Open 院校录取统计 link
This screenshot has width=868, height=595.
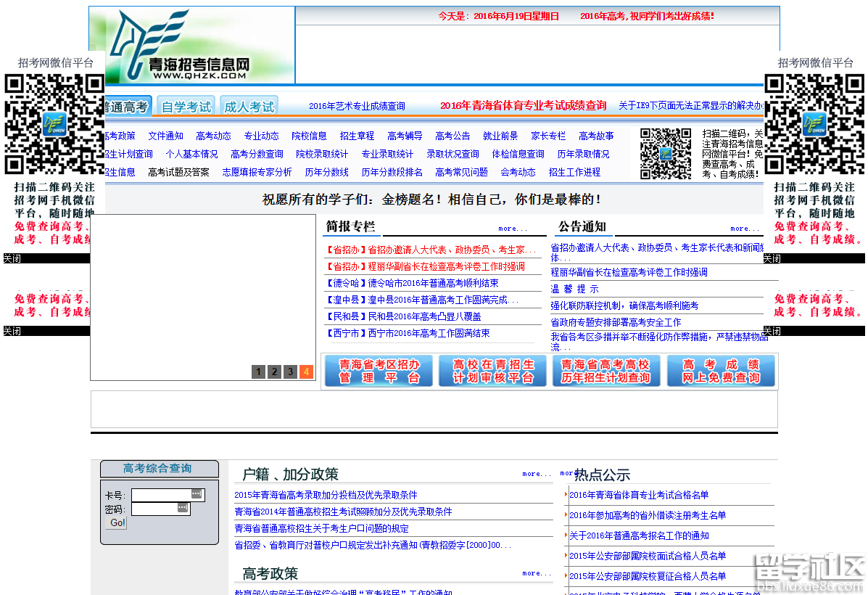click(322, 154)
